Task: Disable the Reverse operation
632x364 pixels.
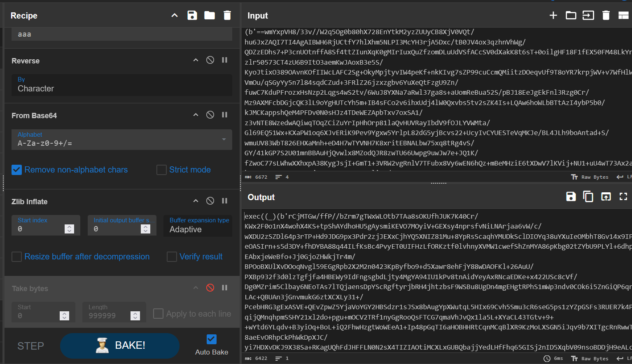Action: coord(210,60)
